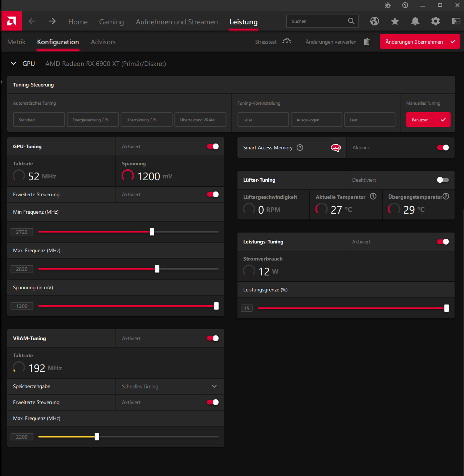Toggle the sidebar panel icon
Viewport: 464px width, 476px height.
[x=456, y=21]
